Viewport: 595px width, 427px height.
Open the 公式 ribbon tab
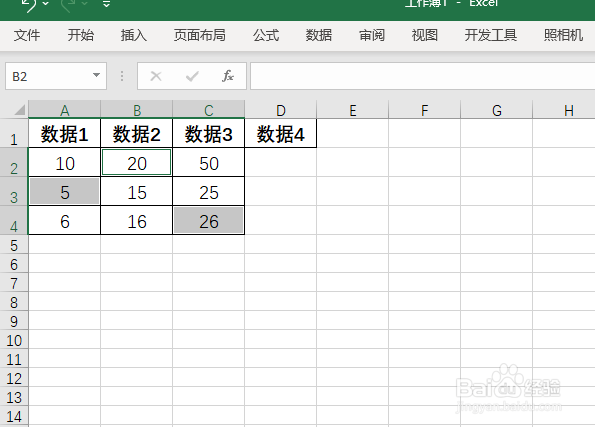266,35
